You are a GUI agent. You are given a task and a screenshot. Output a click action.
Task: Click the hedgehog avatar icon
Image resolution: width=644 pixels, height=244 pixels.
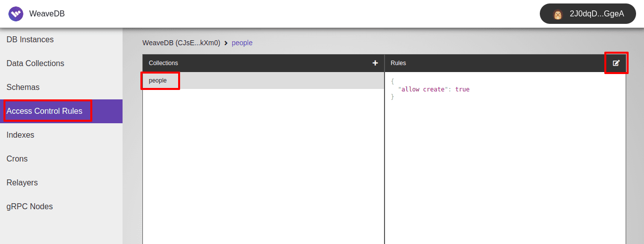tap(558, 14)
